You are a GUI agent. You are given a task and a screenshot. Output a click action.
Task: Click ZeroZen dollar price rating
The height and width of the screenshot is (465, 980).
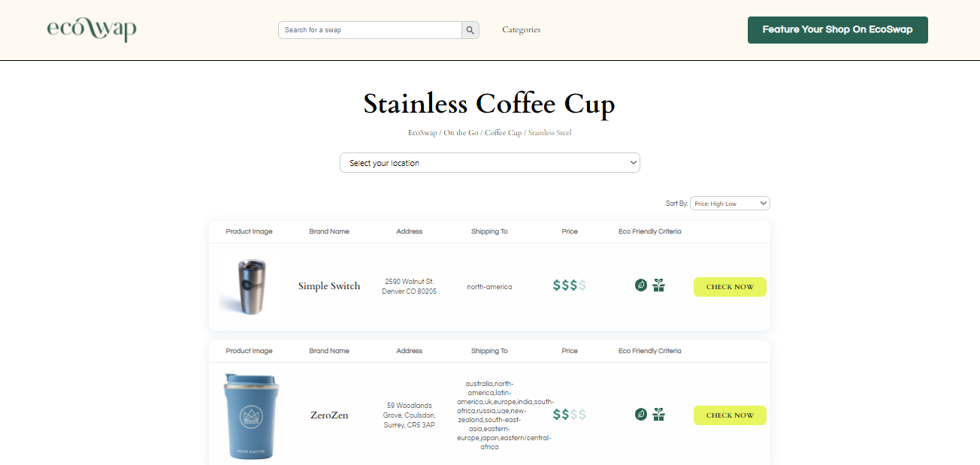[x=569, y=415]
